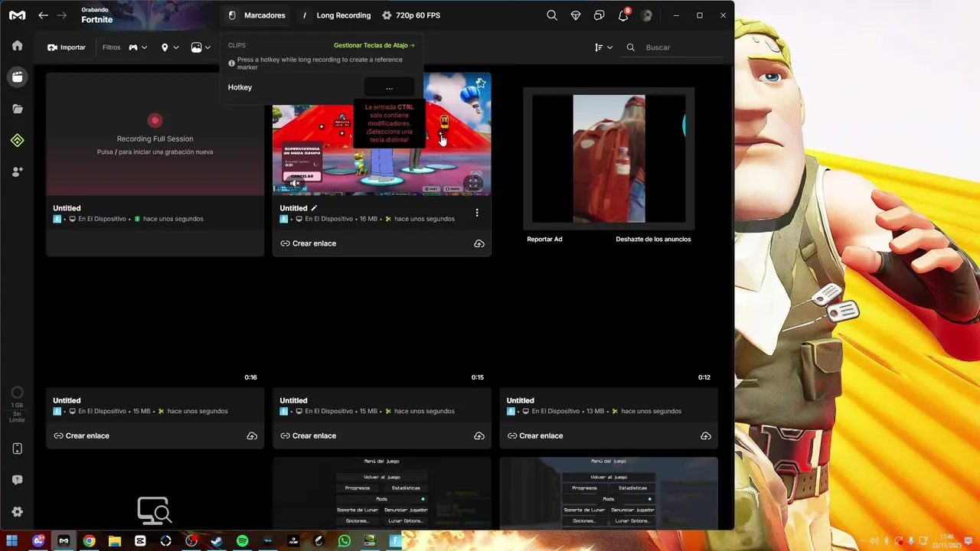Image resolution: width=980 pixels, height=551 pixels.
Task: Click Crear enlace on the 0:16 clip
Action: point(82,436)
